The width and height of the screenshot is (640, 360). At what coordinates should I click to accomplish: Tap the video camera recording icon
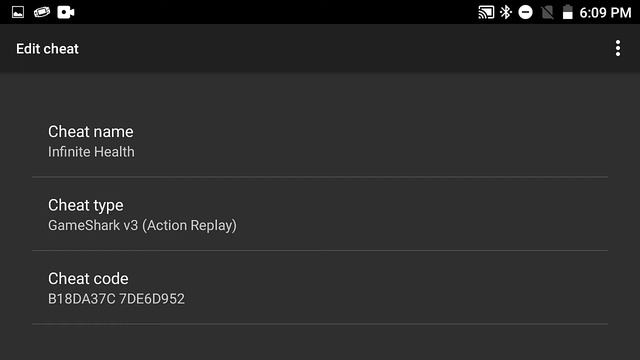pos(66,12)
